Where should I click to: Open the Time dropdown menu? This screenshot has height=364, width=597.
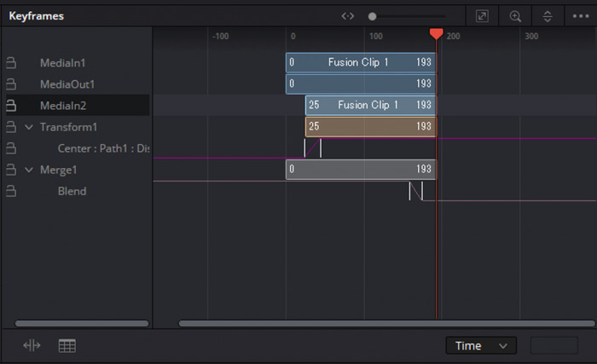pyautogui.click(x=481, y=346)
